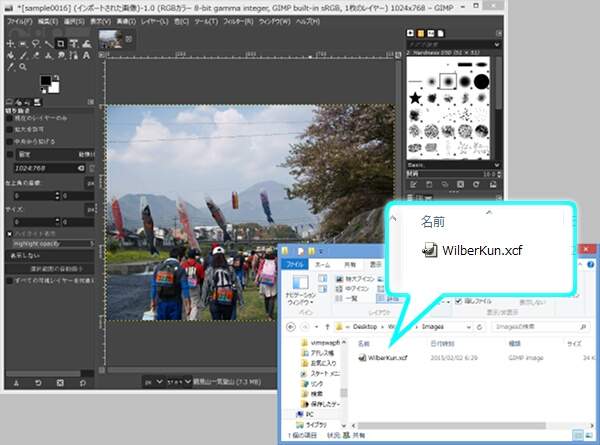Click 一覧 layout option in Explorer
Screen dimensions: 600x445
(346, 298)
